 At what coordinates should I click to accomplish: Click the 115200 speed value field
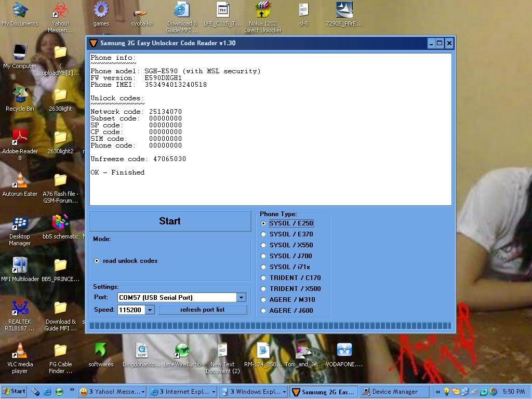coord(131,310)
